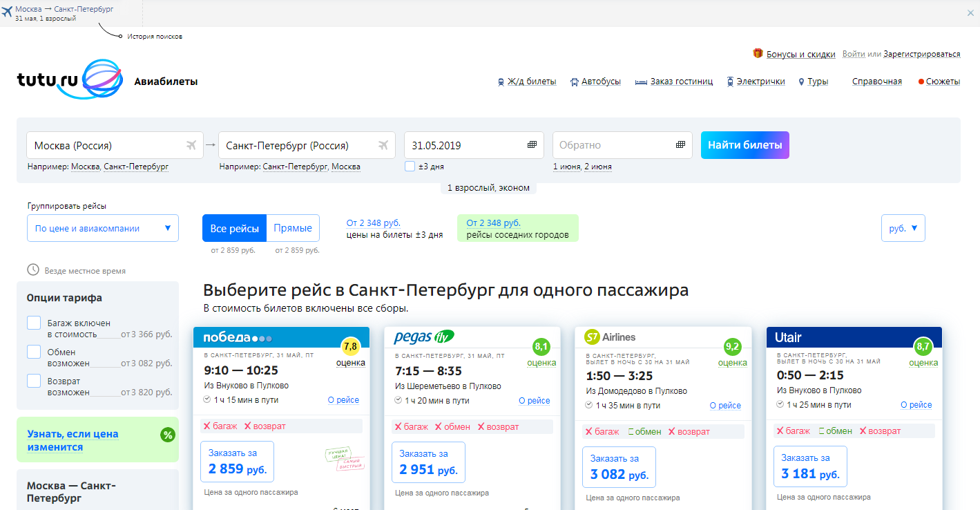This screenshot has width=980, height=510.
Task: Order the Utair flight for 3 181 руб.
Action: (810, 466)
